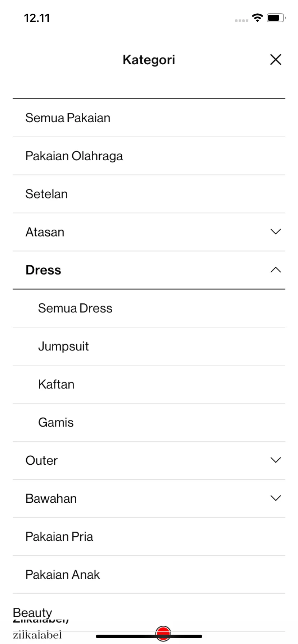Open the Pakaian Anak category

[x=149, y=575]
